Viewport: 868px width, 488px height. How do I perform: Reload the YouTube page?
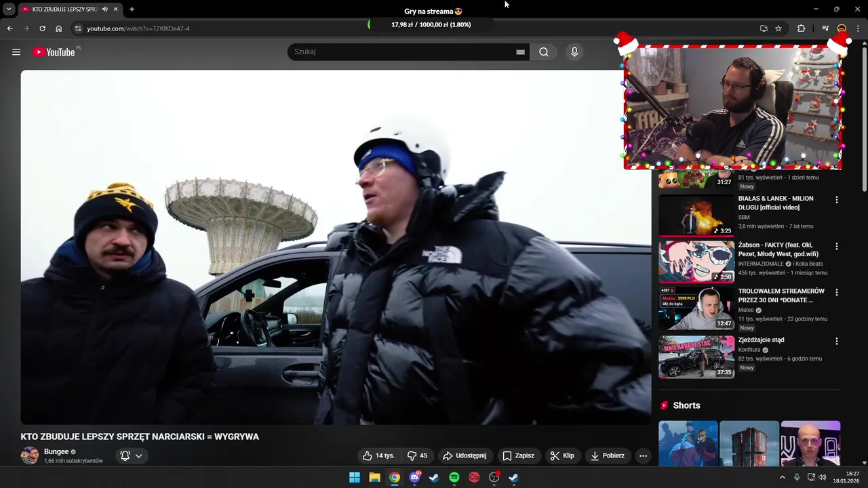[42, 28]
